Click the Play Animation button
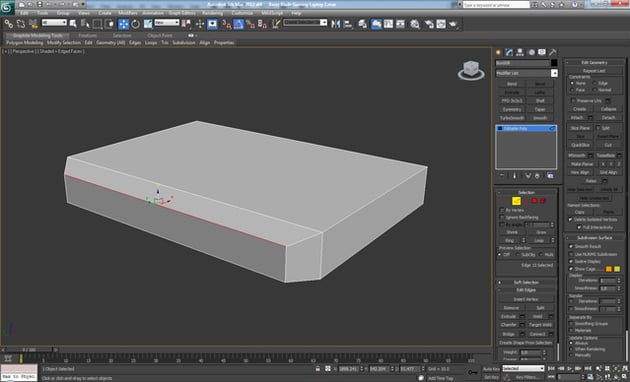This screenshot has height=382, width=630. click(x=569, y=368)
